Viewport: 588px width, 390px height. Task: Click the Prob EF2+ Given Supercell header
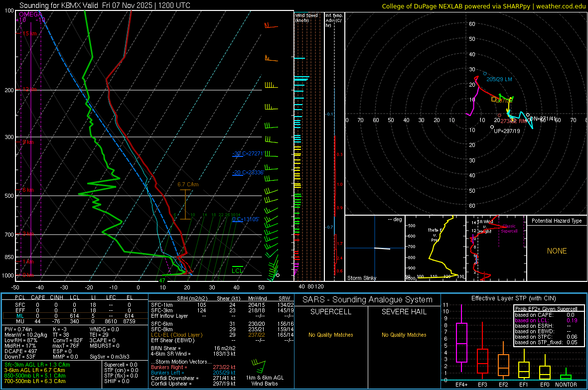pyautogui.click(x=546, y=309)
